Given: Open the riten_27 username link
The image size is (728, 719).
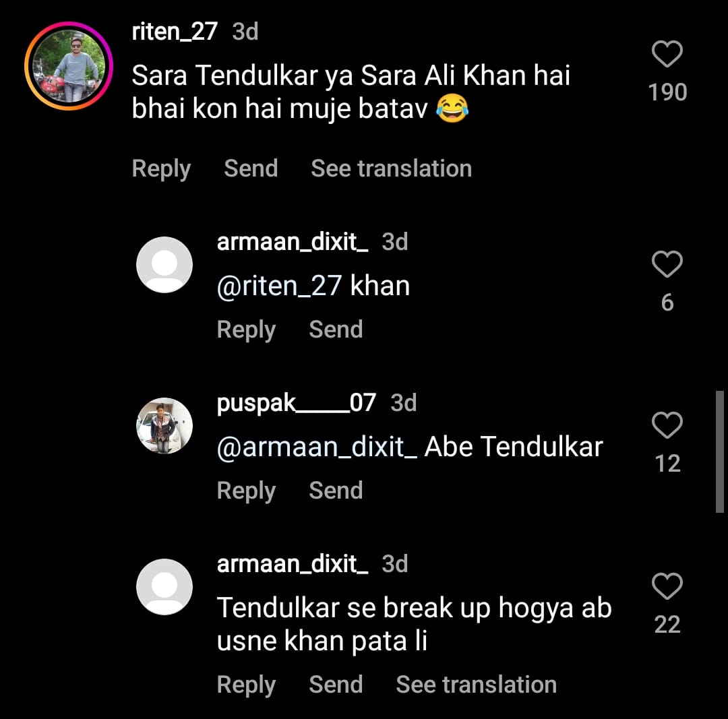Looking at the screenshot, I should tap(175, 32).
